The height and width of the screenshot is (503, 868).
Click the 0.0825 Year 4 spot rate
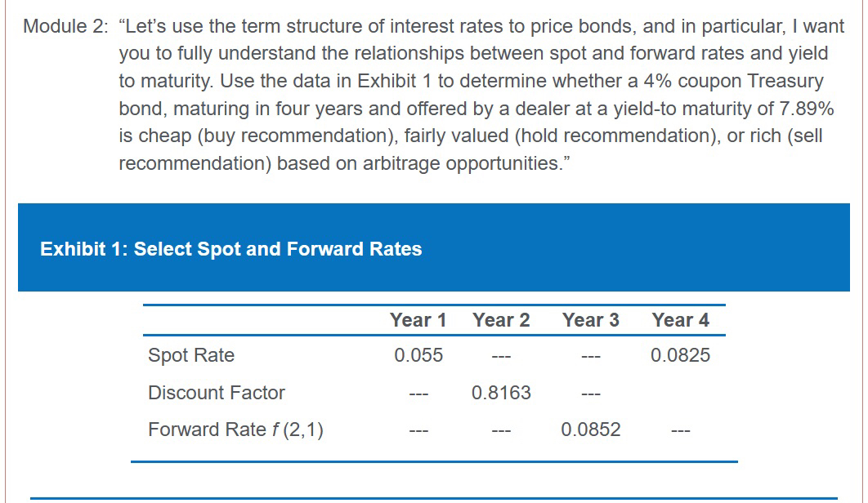tap(680, 355)
